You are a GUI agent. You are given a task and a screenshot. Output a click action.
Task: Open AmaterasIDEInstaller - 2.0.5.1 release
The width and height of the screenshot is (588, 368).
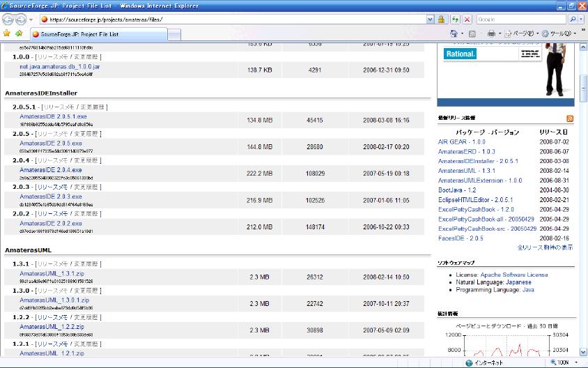478,161
